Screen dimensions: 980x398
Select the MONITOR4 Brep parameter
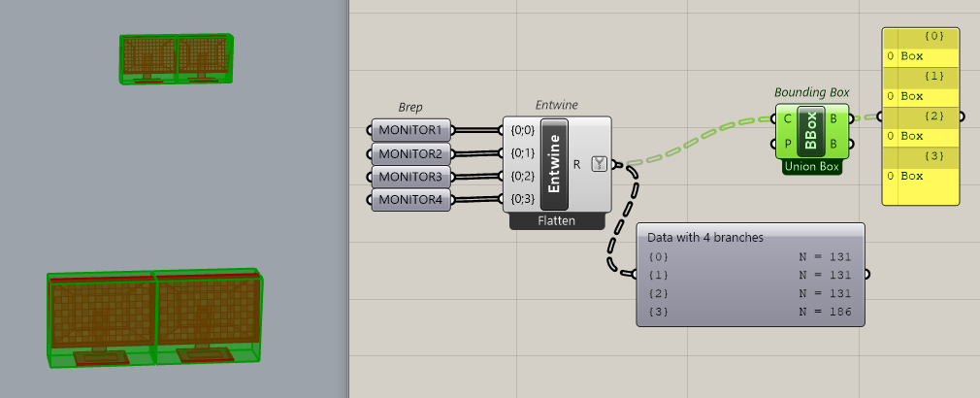pos(410,200)
